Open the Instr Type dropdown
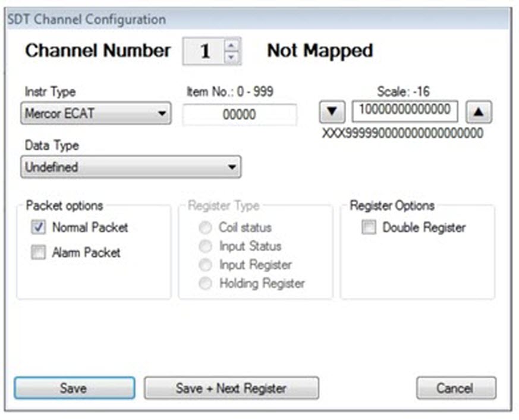The image size is (519, 420). (96, 113)
